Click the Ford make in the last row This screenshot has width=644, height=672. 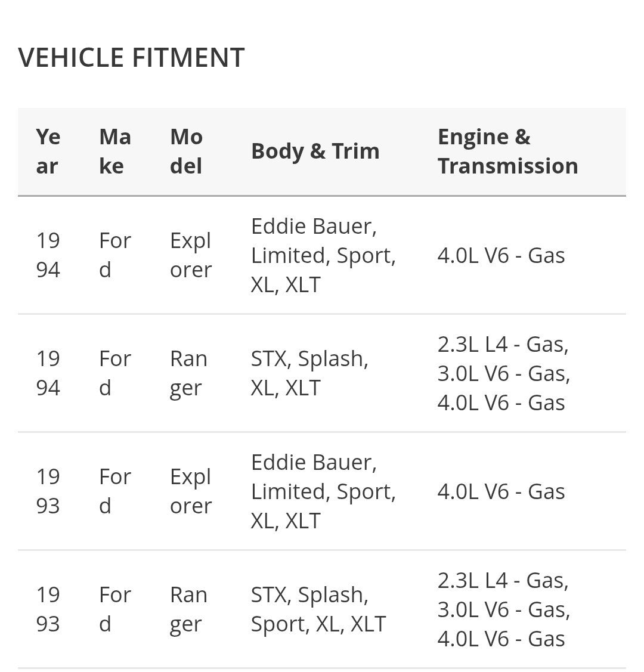[x=115, y=609]
